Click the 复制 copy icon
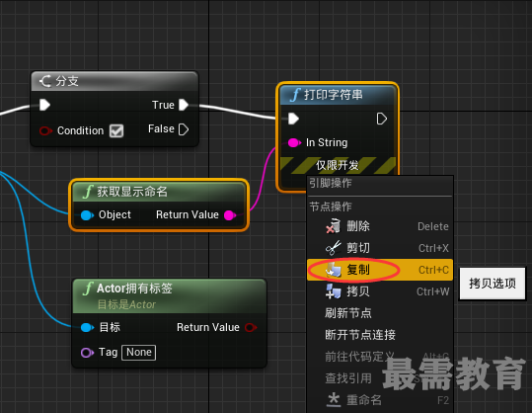 point(334,270)
